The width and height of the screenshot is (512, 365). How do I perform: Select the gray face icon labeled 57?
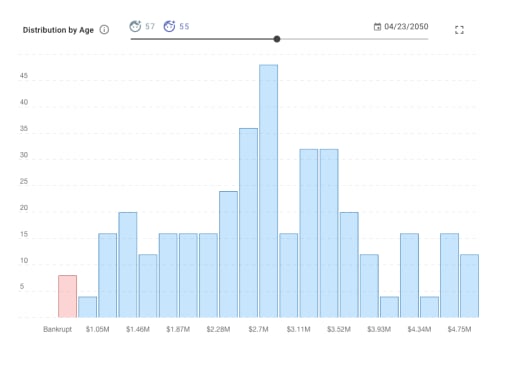135,26
